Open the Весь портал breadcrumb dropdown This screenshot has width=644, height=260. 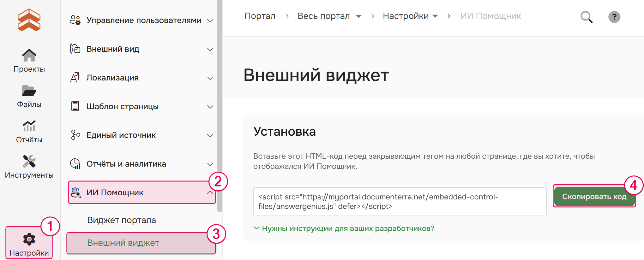(359, 16)
